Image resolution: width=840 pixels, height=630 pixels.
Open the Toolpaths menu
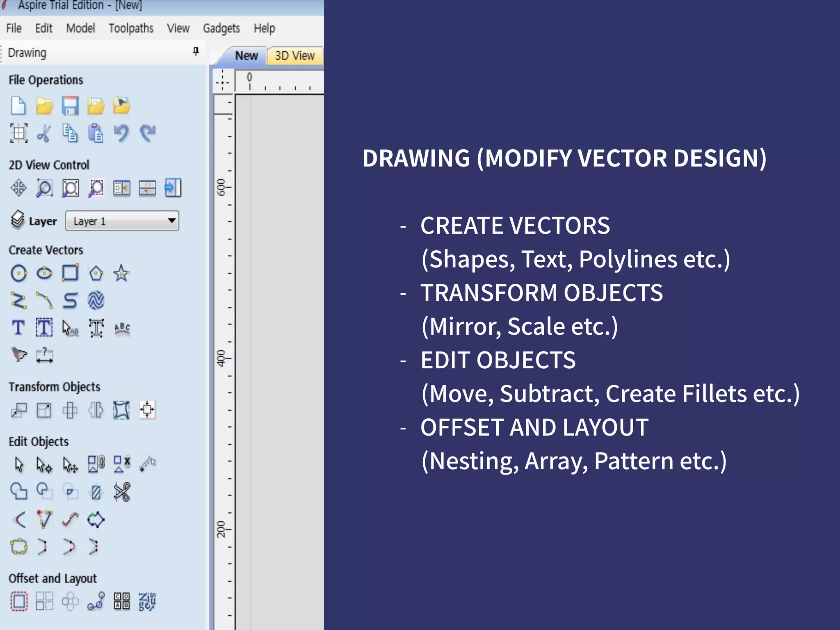pyautogui.click(x=131, y=28)
